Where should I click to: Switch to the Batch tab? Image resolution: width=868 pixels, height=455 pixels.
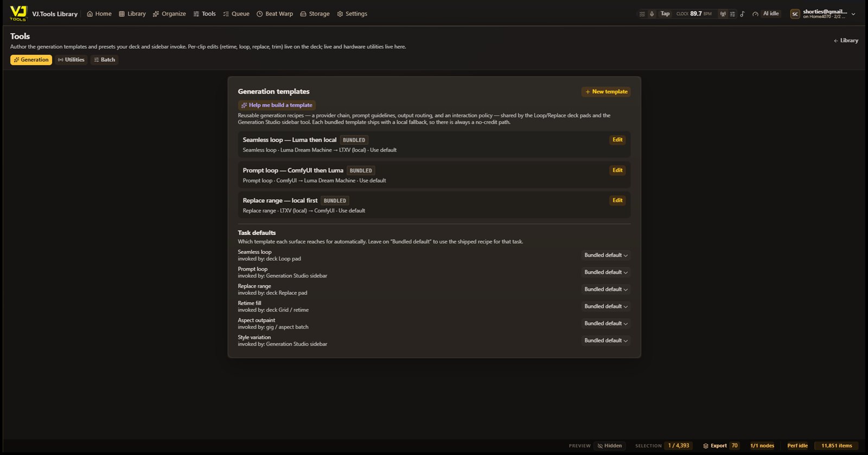104,60
